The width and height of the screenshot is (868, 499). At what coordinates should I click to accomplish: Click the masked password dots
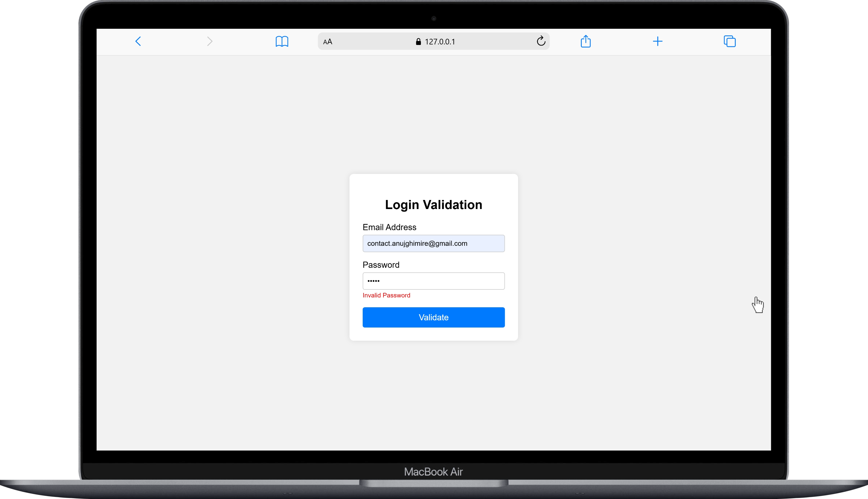[373, 281]
